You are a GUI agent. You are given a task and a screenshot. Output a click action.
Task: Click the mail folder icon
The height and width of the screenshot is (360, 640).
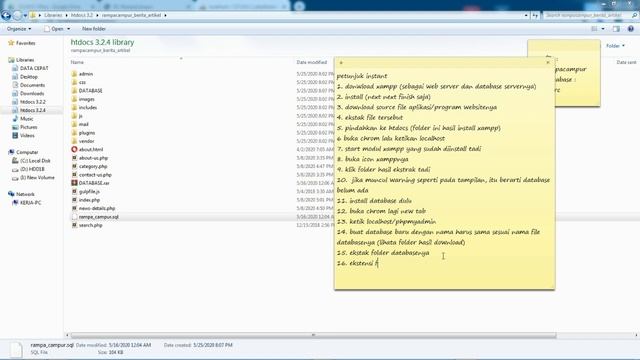click(x=74, y=124)
